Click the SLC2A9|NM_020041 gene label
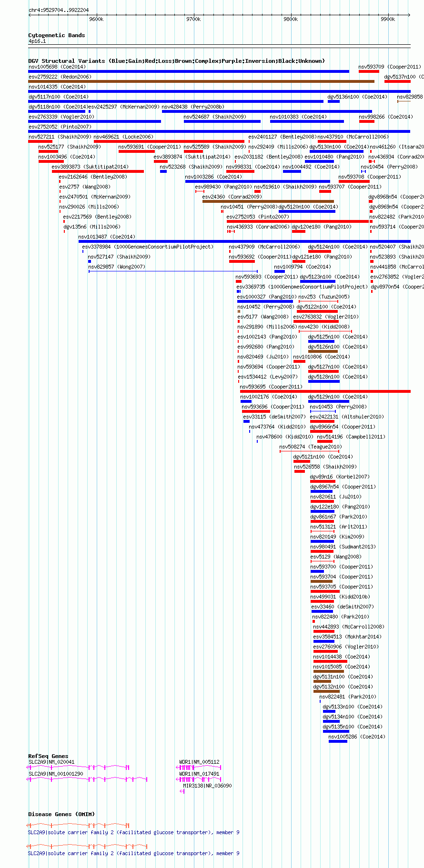424x868 pixels. click(51, 762)
